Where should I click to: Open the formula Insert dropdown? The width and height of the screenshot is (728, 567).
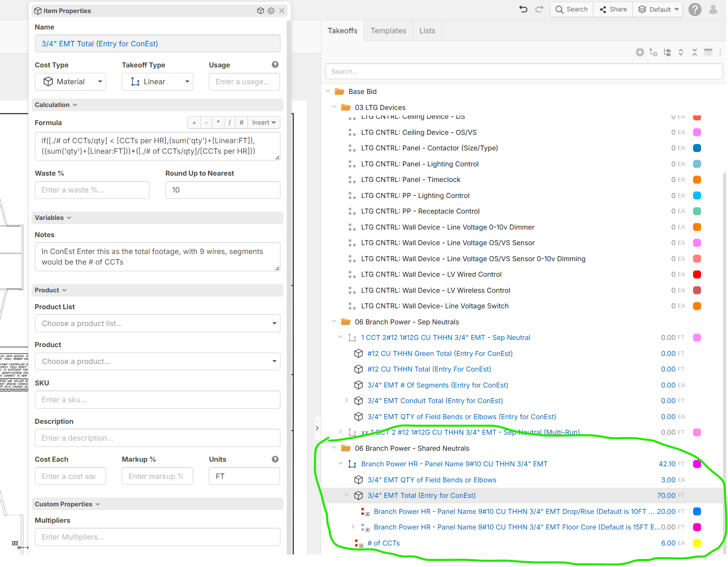tap(264, 123)
